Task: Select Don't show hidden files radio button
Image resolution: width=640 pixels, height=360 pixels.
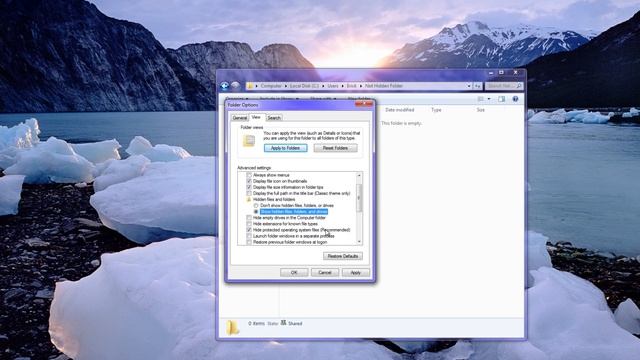Action: pos(256,205)
